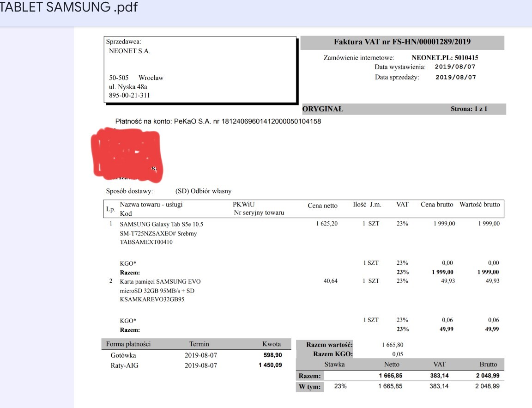Click postal code and city '50-505 Wrocław'
The width and height of the screenshot is (532, 408).
[x=136, y=78]
